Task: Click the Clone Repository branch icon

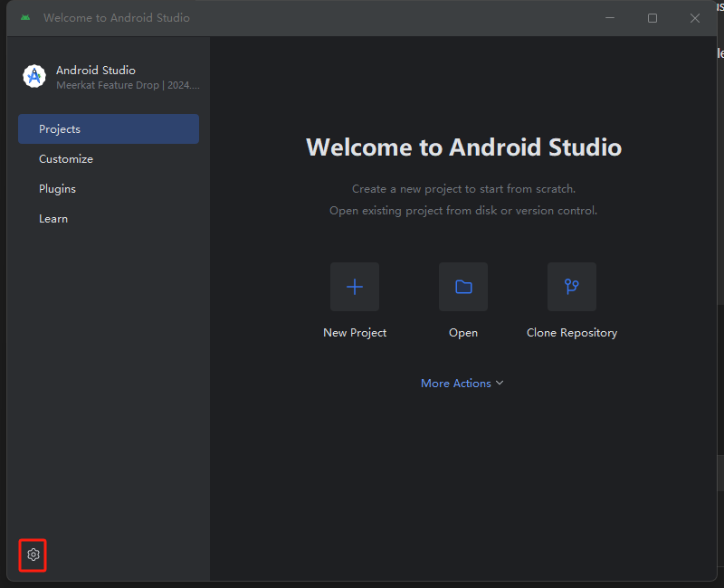Action: [572, 287]
